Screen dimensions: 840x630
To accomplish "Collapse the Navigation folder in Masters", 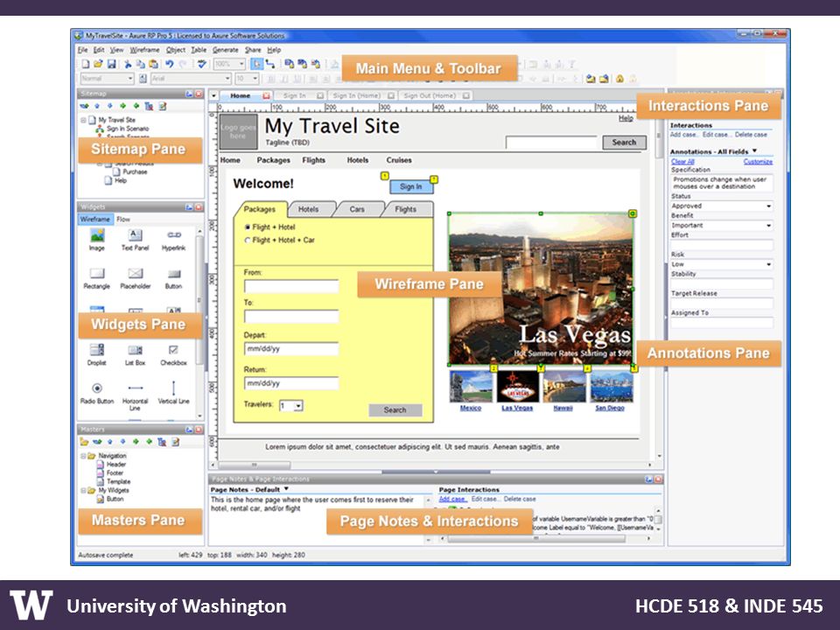I will [x=84, y=456].
